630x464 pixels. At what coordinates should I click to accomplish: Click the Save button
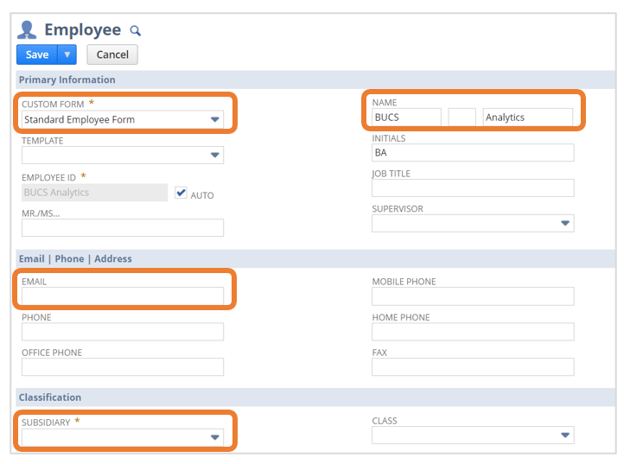(x=37, y=55)
